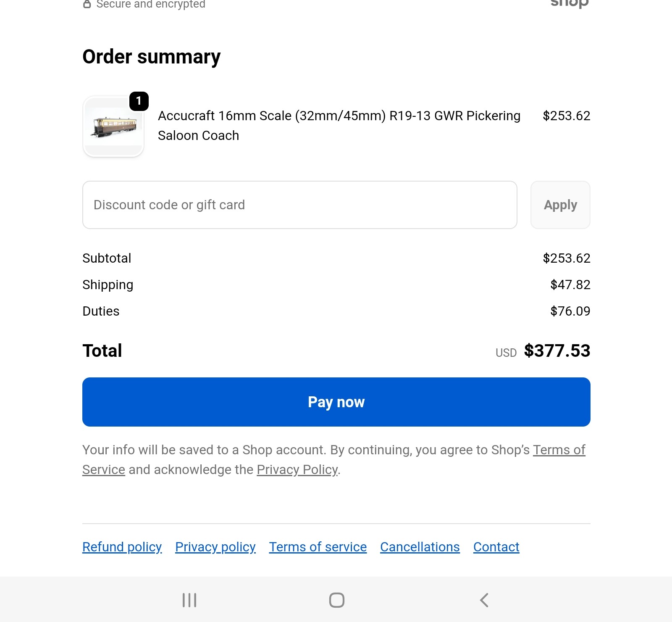Tap the Shop logo at top
Screen dimensions: 672x622
coord(570,3)
